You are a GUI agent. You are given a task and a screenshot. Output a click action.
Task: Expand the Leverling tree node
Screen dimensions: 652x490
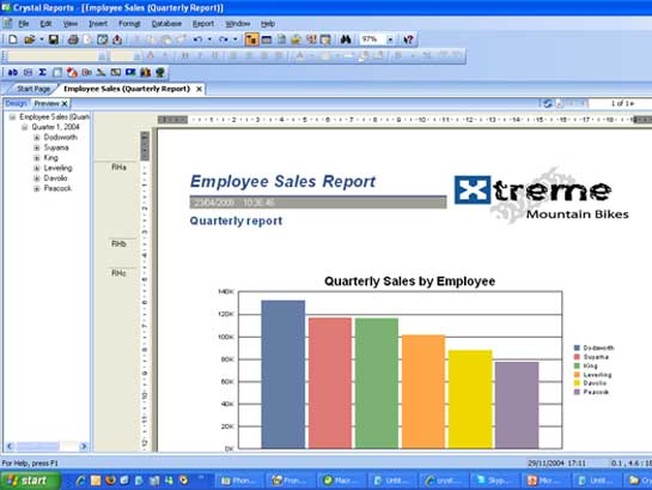[37, 168]
